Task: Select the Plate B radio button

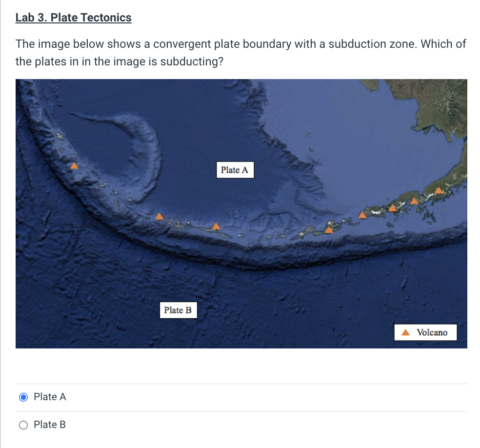Action: click(x=23, y=425)
